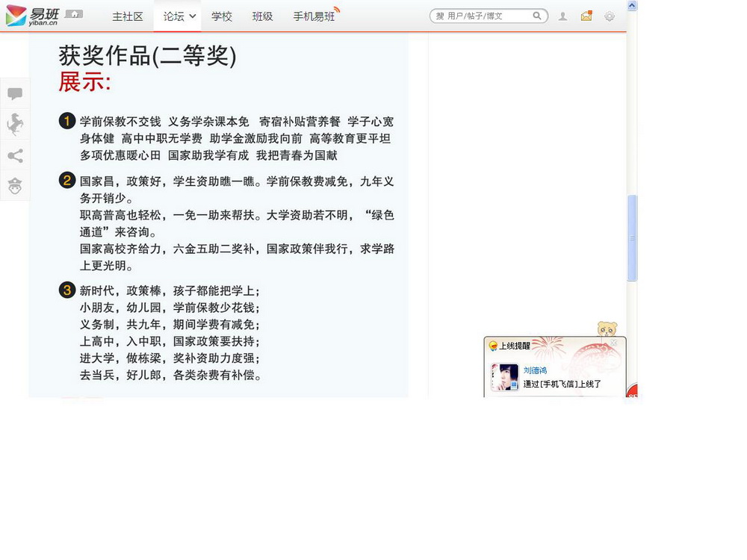Click the prancing horse sidebar icon
Image resolution: width=747 pixels, height=560 pixels.
[x=15, y=125]
